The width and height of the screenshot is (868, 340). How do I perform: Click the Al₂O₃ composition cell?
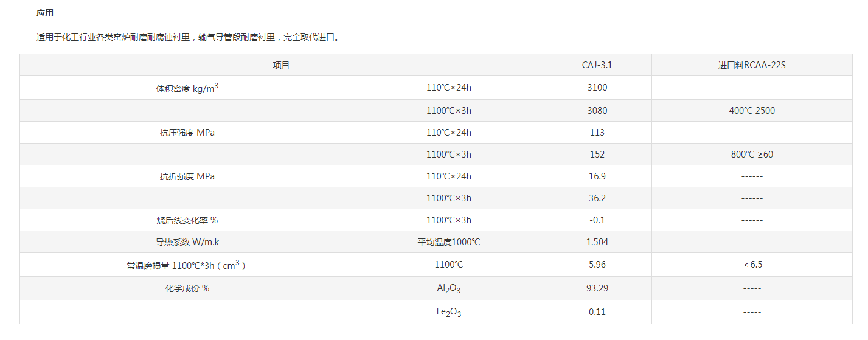pos(449,289)
